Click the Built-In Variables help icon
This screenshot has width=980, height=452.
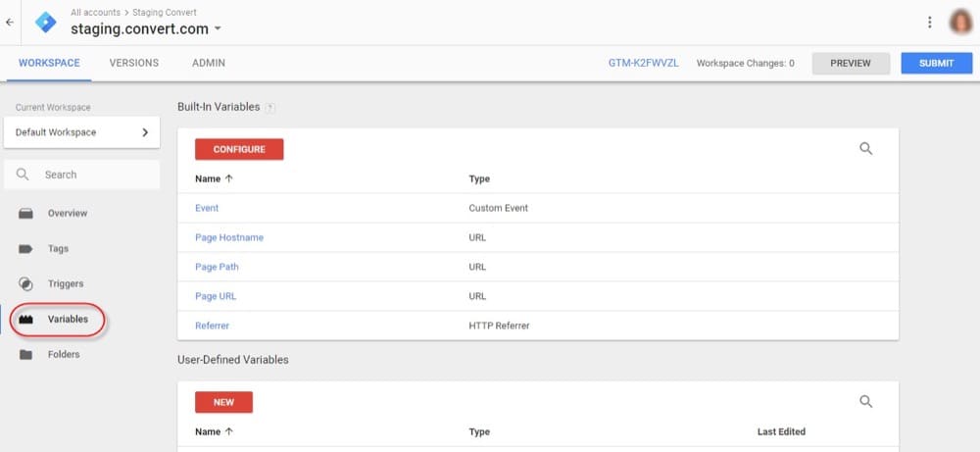click(269, 107)
